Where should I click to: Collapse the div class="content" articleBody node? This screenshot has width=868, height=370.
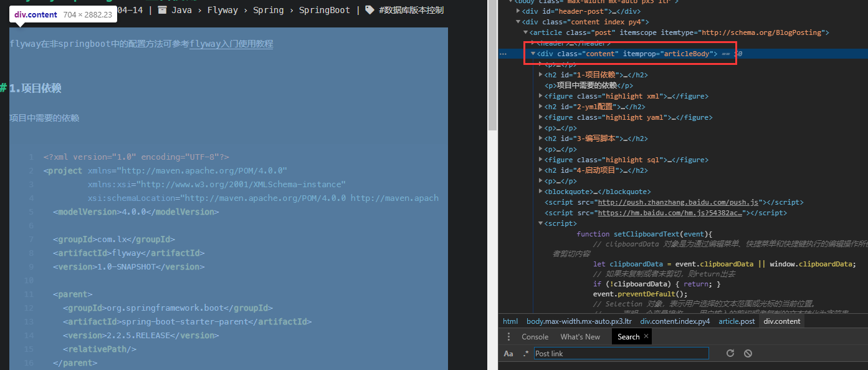point(533,54)
